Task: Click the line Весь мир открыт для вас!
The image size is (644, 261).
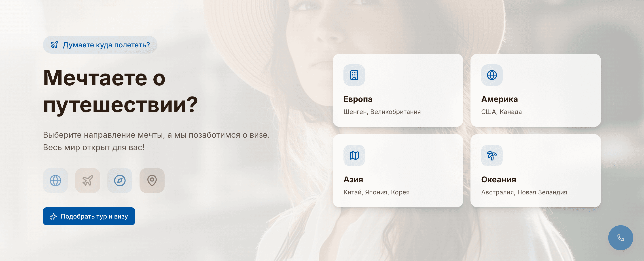Action: 94,147
